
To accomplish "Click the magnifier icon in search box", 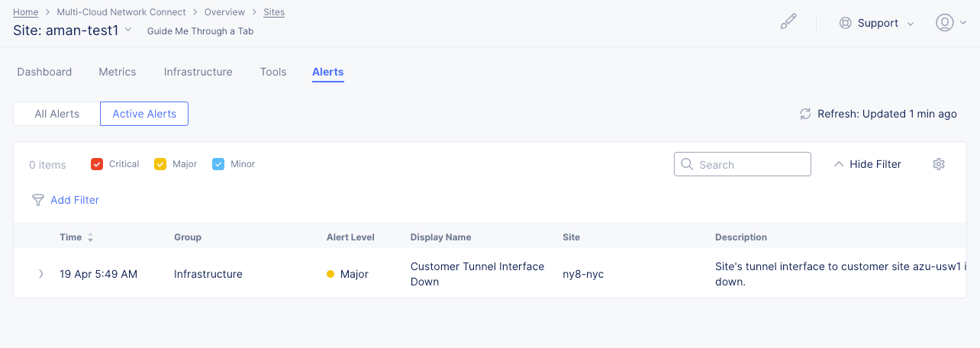I will coord(687,164).
